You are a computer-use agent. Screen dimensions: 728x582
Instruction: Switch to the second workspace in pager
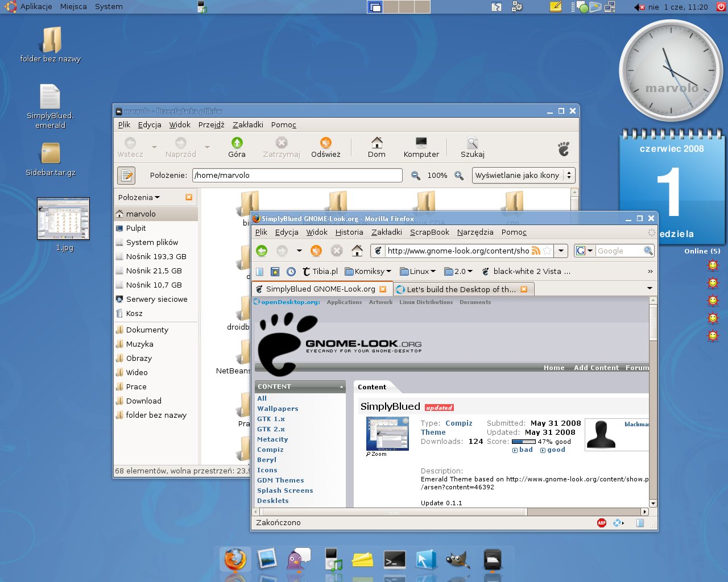[391, 7]
